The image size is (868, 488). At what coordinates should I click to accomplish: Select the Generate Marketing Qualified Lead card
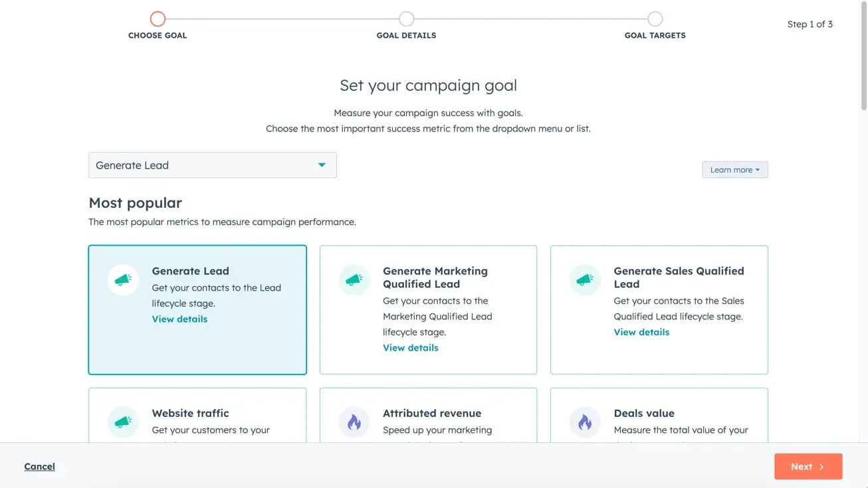click(x=428, y=310)
